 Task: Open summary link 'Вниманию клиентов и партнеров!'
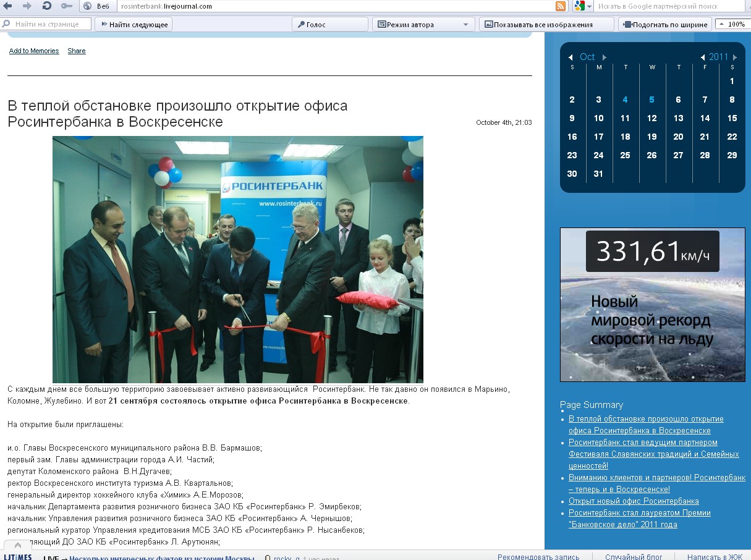657,483
